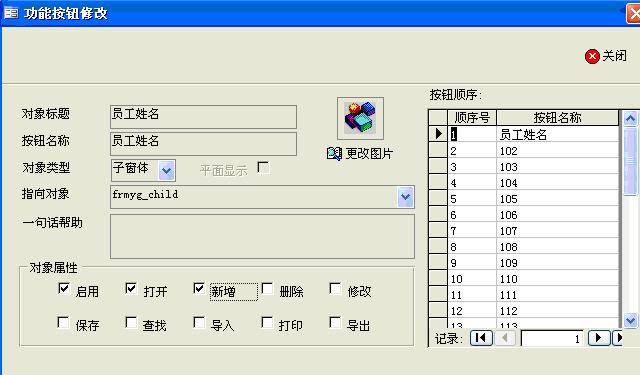Tick the 导出 checkbox
The width and height of the screenshot is (640, 375).
click(x=335, y=322)
